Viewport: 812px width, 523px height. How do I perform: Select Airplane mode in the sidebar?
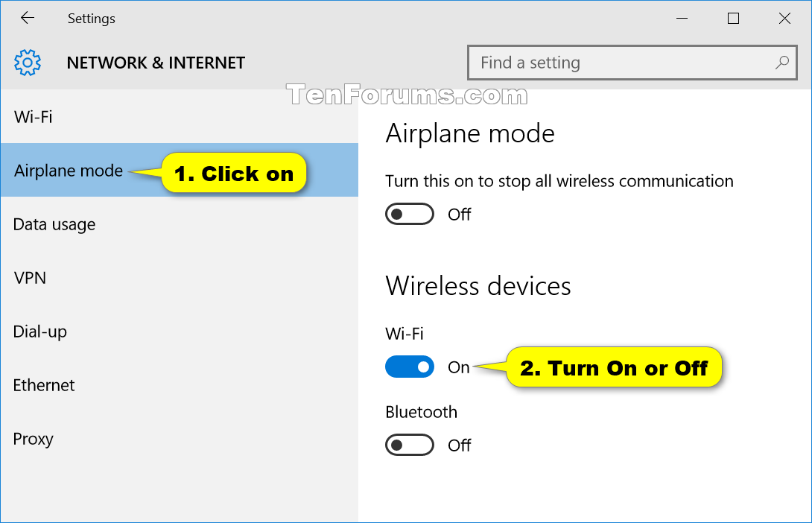pos(180,170)
